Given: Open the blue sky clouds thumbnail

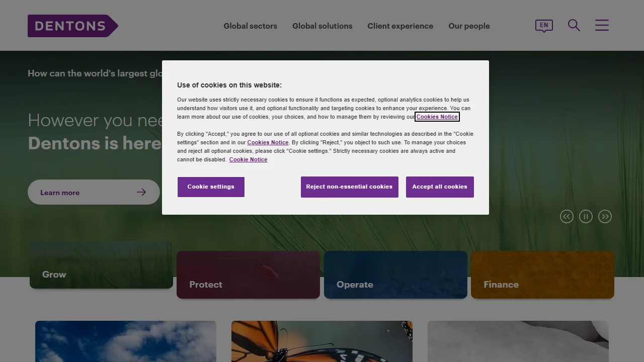Looking at the screenshot, I should [x=126, y=341].
